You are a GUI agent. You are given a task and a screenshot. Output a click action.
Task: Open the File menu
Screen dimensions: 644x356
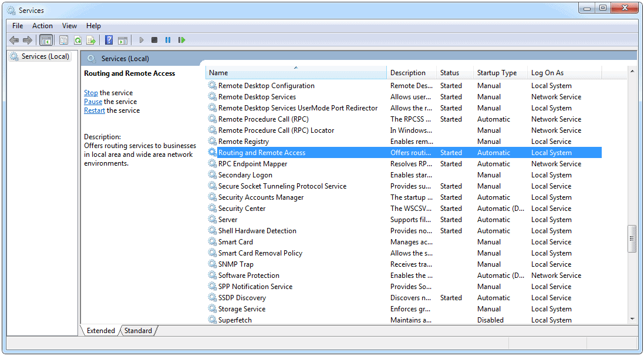pyautogui.click(x=18, y=25)
